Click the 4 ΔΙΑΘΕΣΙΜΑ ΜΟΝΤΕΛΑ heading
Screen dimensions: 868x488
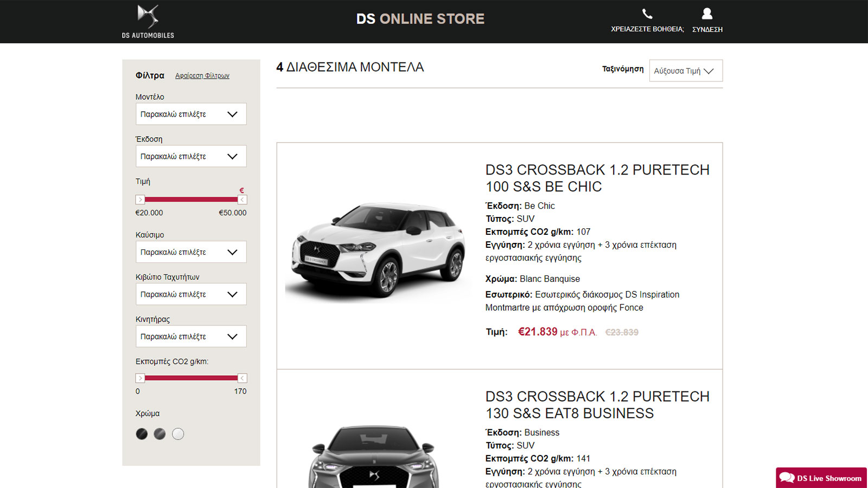(x=350, y=67)
